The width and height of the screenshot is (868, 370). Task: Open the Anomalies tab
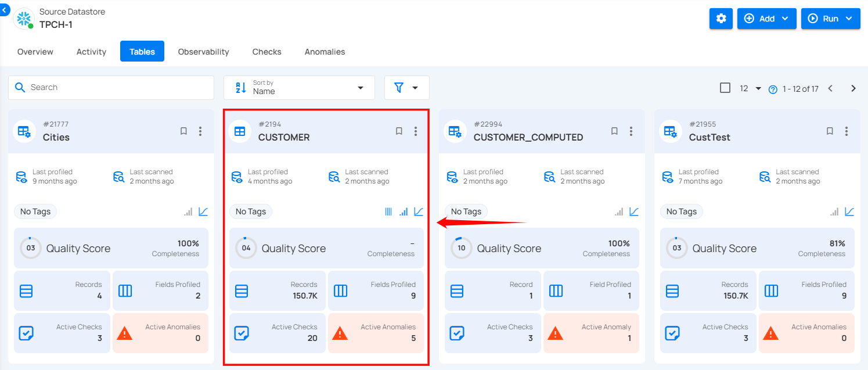(x=325, y=52)
